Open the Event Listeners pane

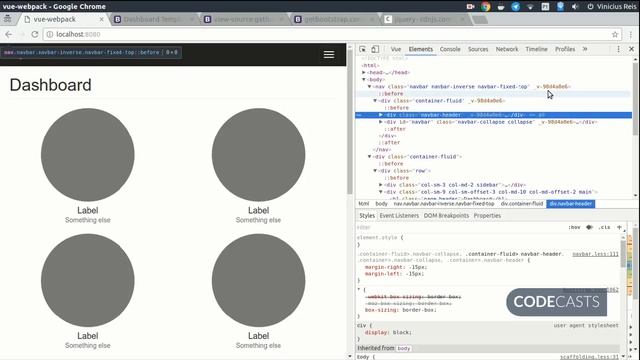click(x=399, y=216)
